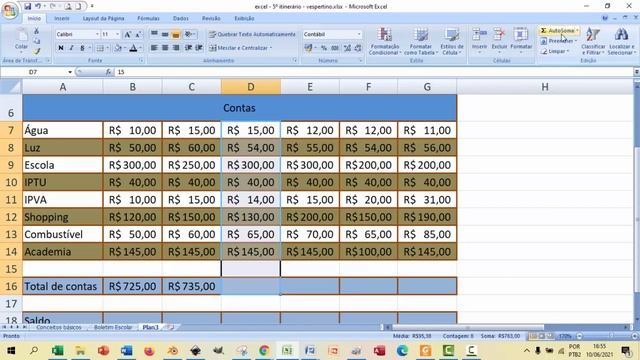Copy the selection using the copy icon
640x360 pixels.
coord(37,41)
